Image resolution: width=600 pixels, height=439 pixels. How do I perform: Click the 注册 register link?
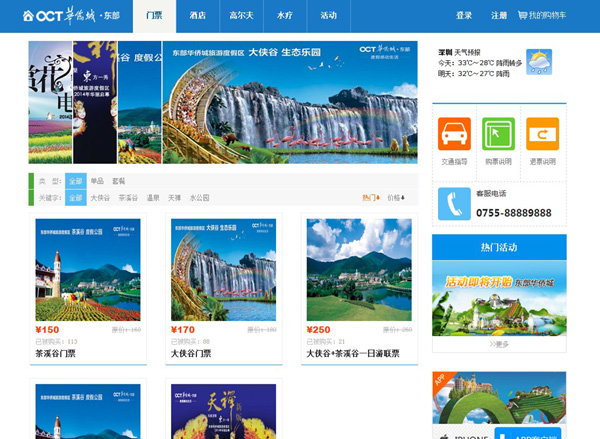click(499, 16)
